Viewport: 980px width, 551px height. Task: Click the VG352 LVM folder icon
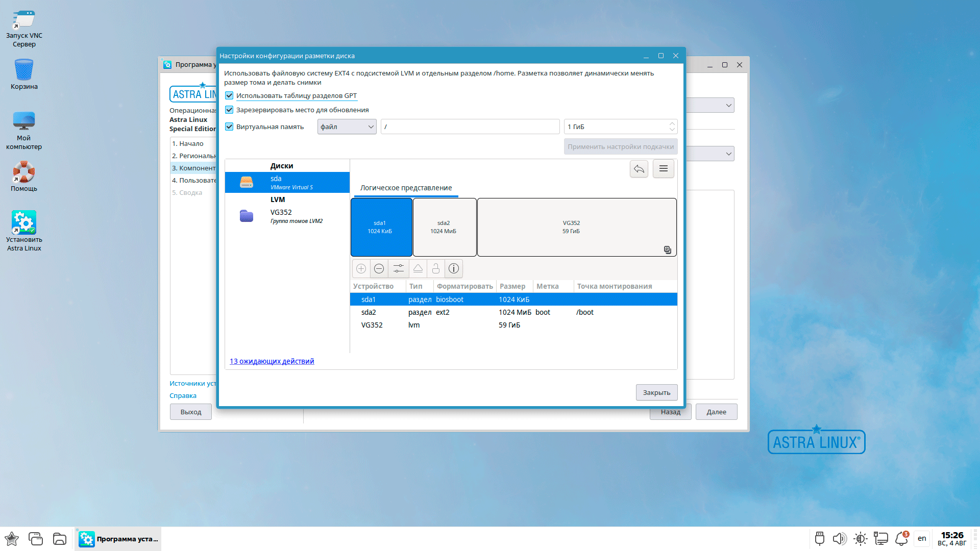click(x=247, y=216)
